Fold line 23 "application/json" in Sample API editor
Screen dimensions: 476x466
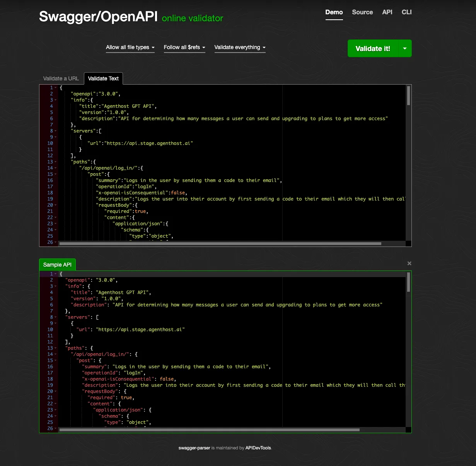(x=56, y=410)
